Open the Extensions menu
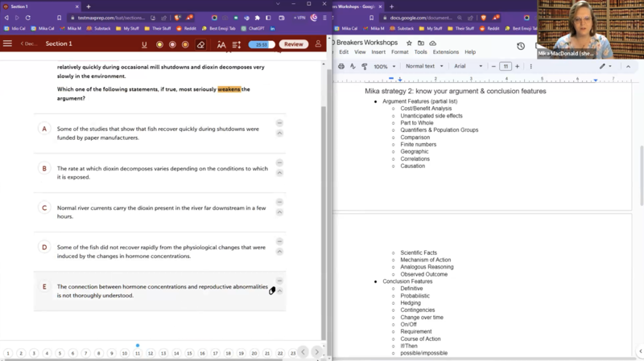This screenshot has height=361, width=644. tap(445, 52)
